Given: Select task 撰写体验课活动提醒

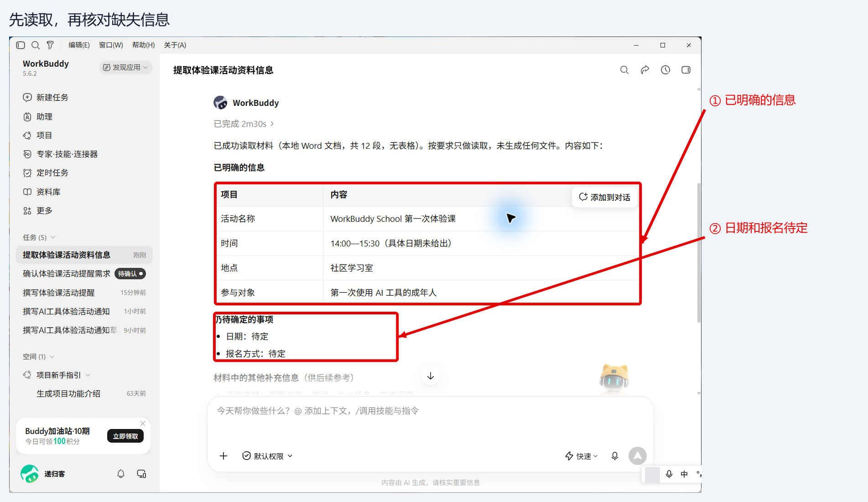Looking at the screenshot, I should tap(84, 293).
